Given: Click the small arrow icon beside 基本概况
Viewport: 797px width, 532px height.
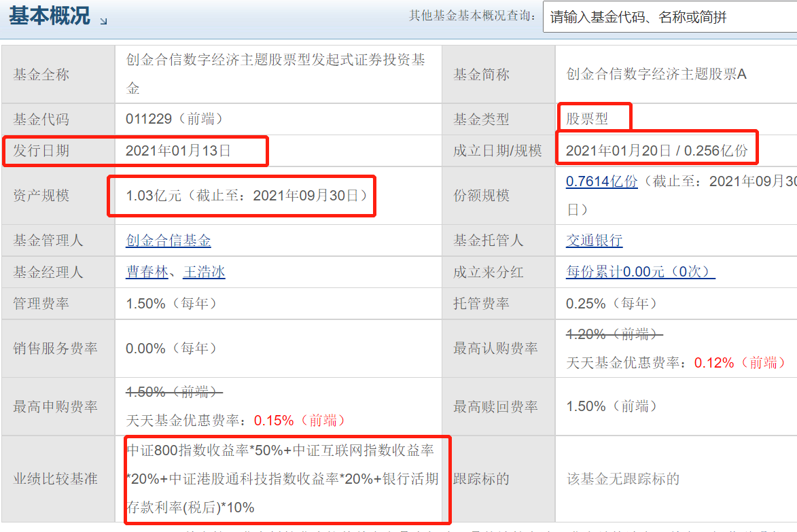Looking at the screenshot, I should [103, 21].
